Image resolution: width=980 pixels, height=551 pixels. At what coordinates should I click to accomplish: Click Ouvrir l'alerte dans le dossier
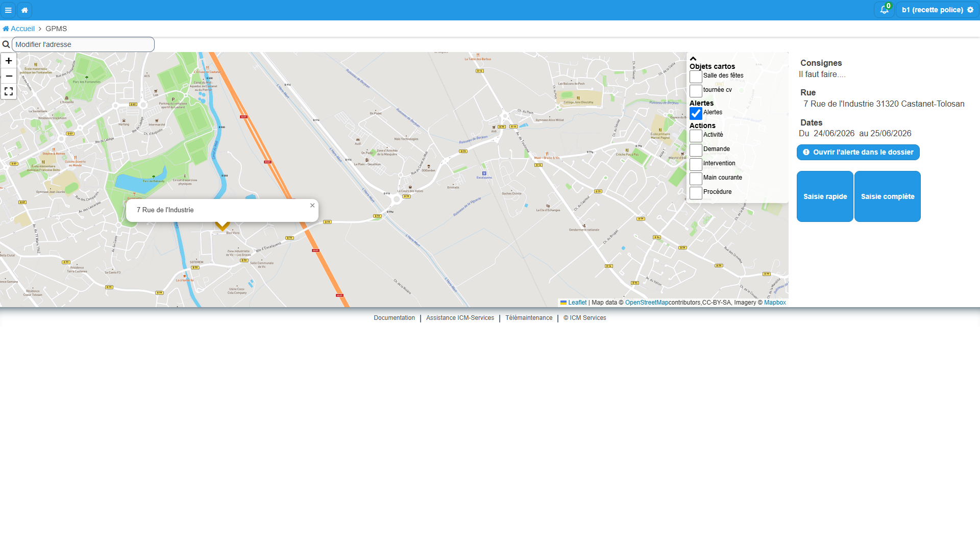[x=858, y=152]
